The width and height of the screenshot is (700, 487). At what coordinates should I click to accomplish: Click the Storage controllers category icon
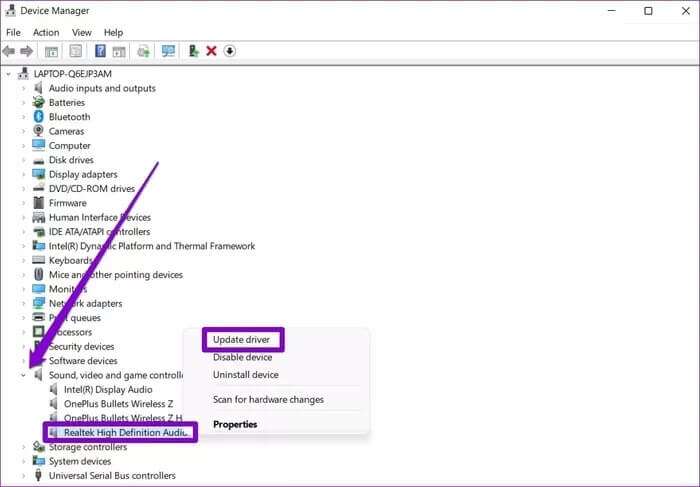pos(39,447)
